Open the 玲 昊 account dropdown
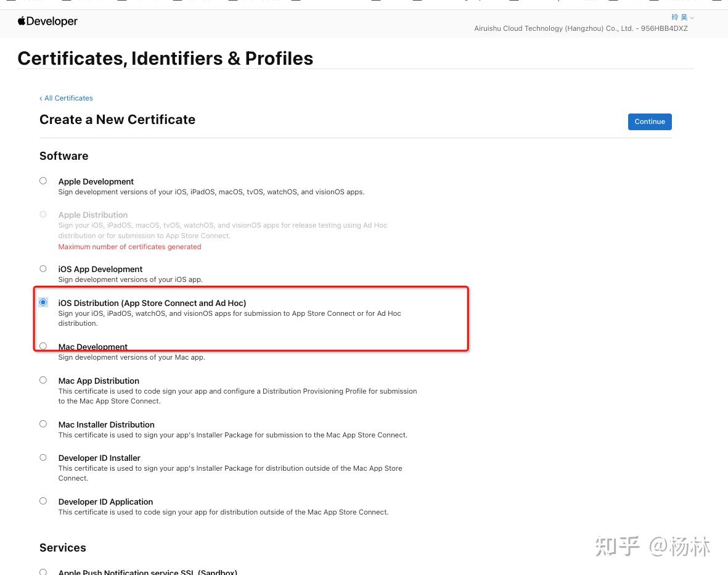 coord(681,17)
